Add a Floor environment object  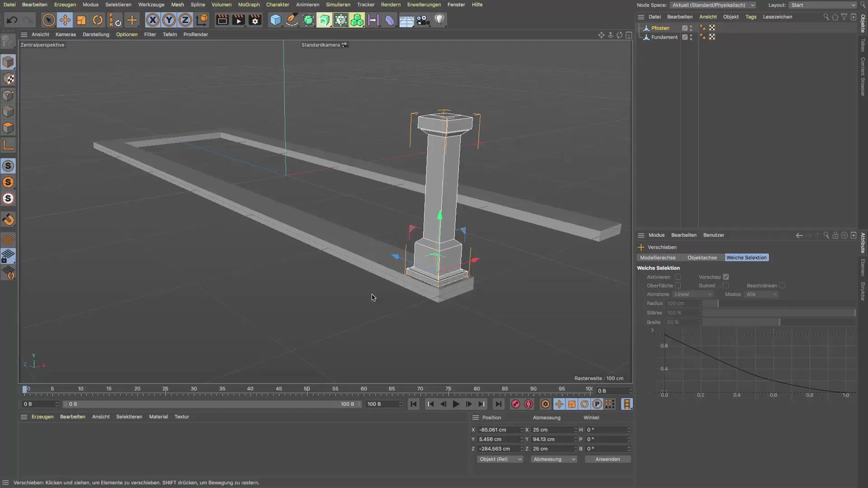coord(406,20)
